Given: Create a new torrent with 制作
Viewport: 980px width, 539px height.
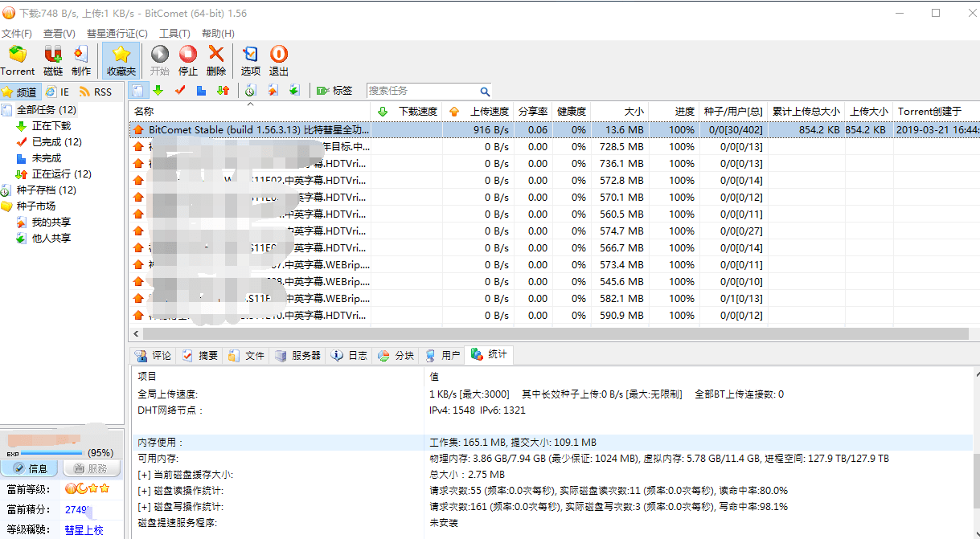Looking at the screenshot, I should pyautogui.click(x=81, y=60).
